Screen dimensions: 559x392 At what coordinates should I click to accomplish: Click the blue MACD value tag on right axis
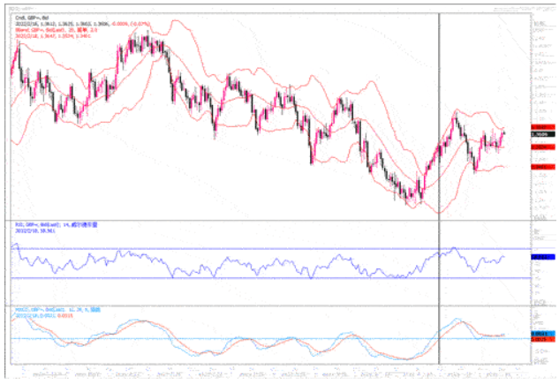(541, 334)
